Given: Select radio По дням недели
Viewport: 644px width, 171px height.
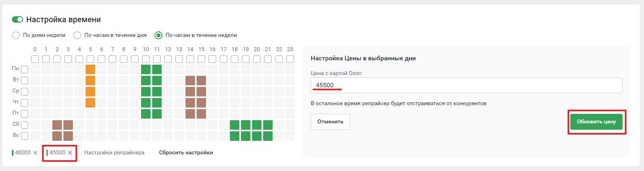Looking at the screenshot, I should (x=16, y=35).
